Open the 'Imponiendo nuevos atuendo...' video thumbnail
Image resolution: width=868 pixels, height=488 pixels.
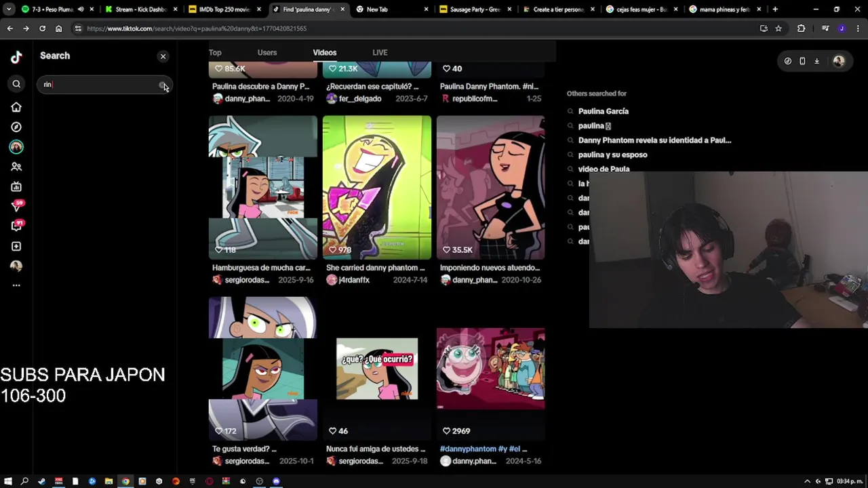pyautogui.click(x=491, y=187)
